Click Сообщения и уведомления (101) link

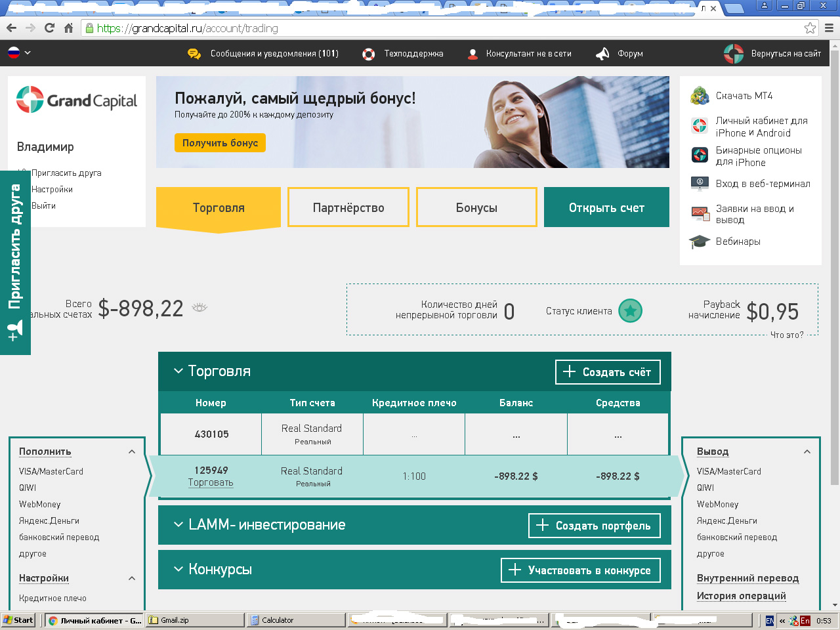(x=274, y=54)
